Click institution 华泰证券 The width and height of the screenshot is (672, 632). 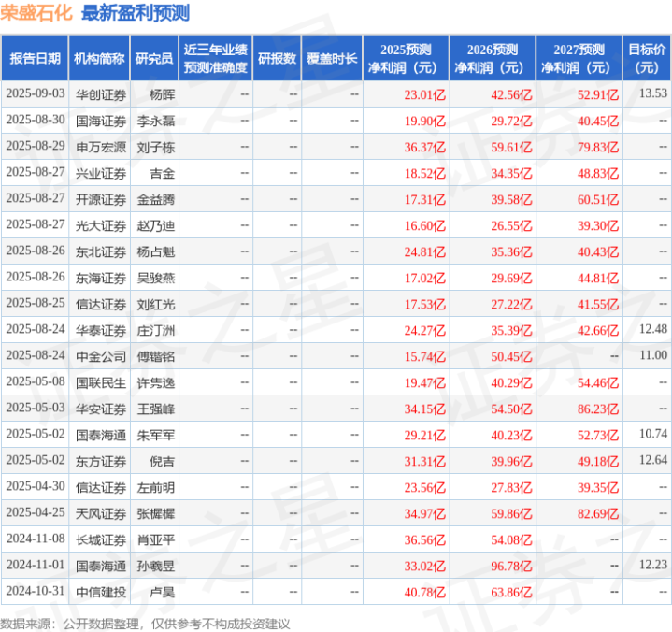click(x=101, y=331)
